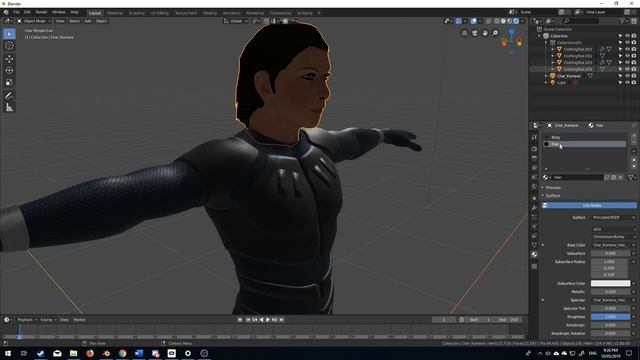Jump to timeline start frame
Screen dimensions: 640x360
248,320
